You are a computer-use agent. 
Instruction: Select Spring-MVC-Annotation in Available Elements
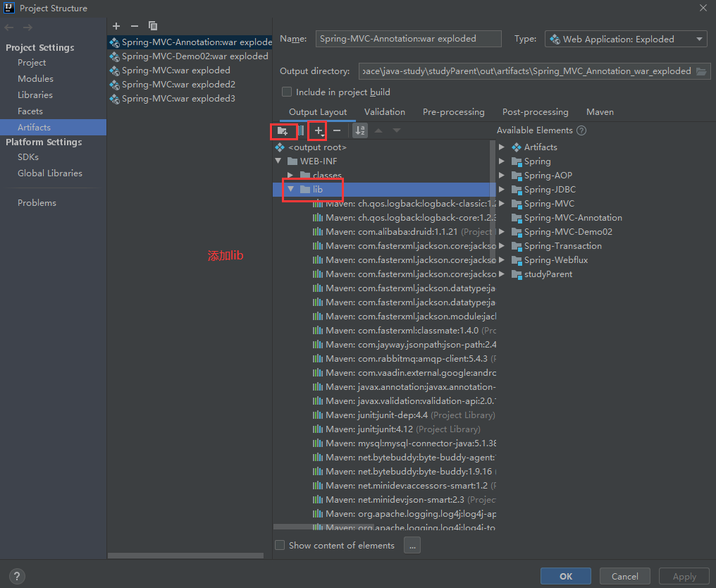(x=573, y=218)
